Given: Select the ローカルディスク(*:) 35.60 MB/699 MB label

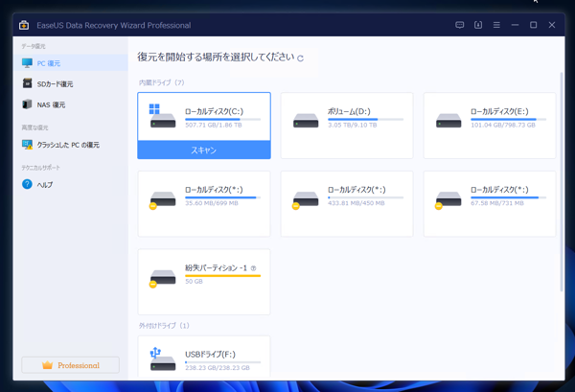Looking at the screenshot, I should point(214,190).
